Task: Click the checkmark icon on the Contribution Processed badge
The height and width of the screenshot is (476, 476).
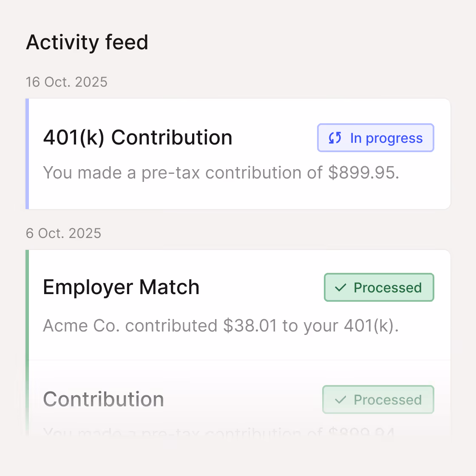Action: (x=340, y=399)
